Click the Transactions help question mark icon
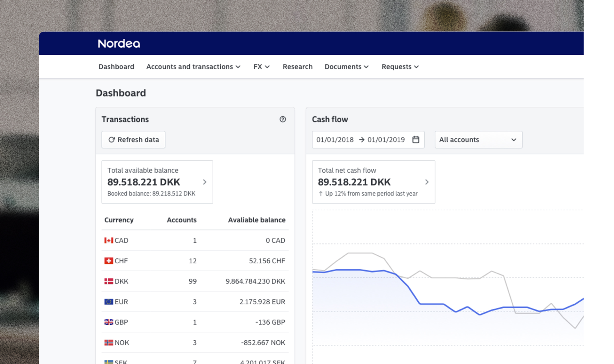Image resolution: width=614 pixels, height=364 pixels. tap(283, 119)
